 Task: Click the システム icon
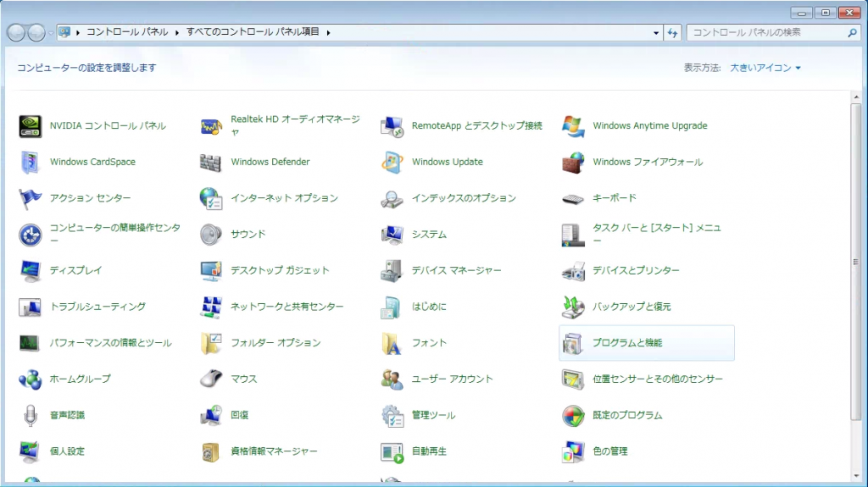click(392, 235)
